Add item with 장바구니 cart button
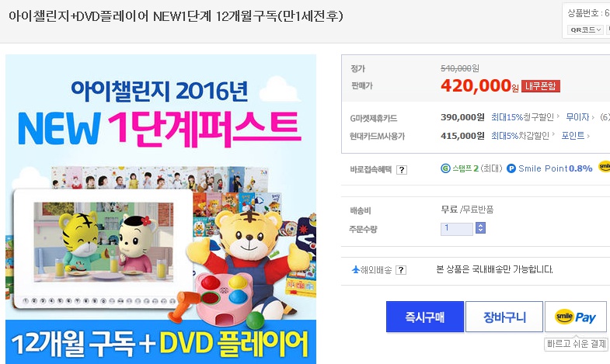The width and height of the screenshot is (610, 364). pos(504,317)
